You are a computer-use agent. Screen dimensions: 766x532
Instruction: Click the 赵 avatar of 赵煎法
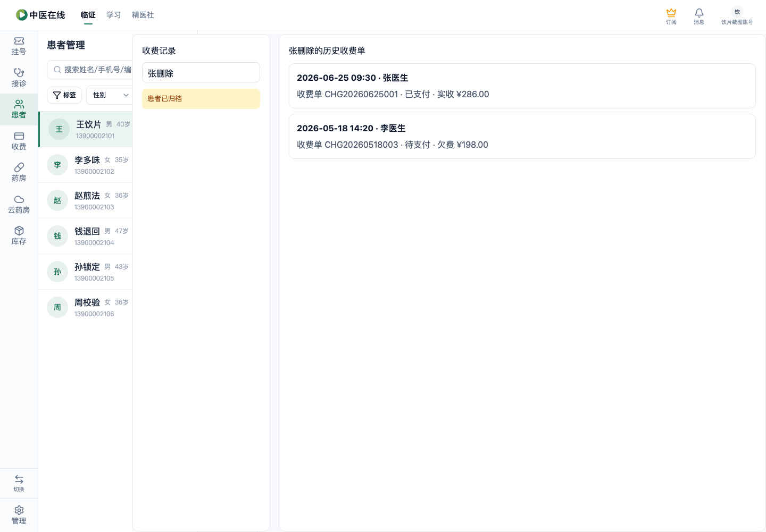tap(57, 200)
